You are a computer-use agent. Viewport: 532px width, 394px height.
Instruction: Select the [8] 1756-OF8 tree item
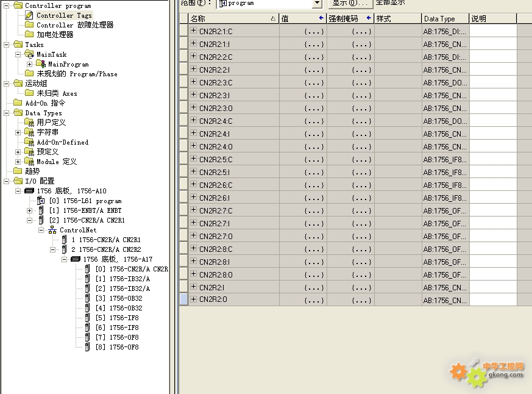pos(117,347)
